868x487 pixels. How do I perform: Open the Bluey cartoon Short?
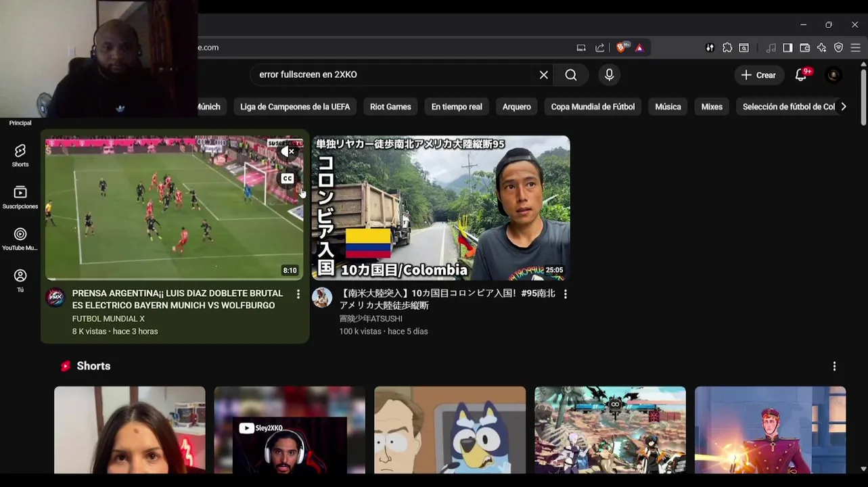tap(450, 430)
